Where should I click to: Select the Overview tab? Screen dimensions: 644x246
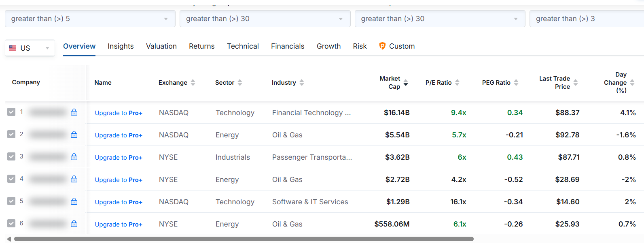tap(79, 46)
